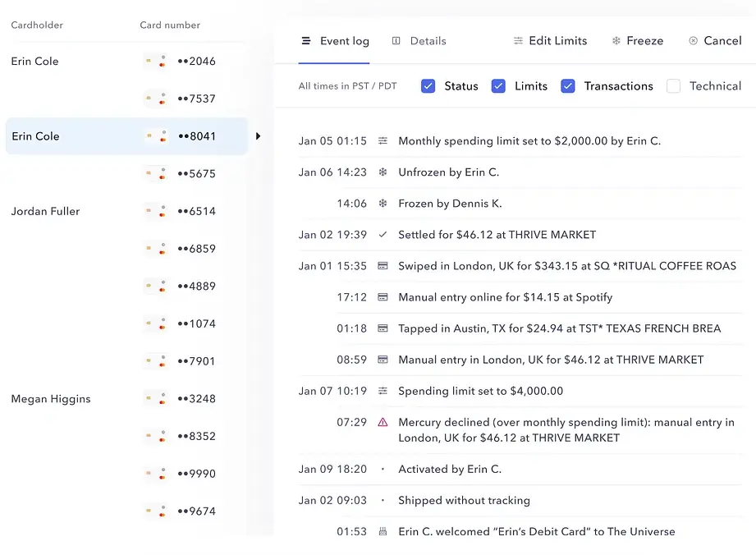The width and height of the screenshot is (756, 555).
Task: Click the circled X icon beside Cancel
Action: tap(694, 41)
